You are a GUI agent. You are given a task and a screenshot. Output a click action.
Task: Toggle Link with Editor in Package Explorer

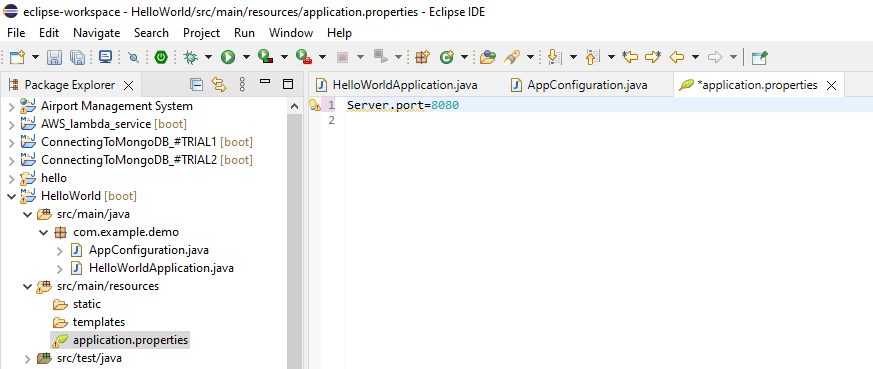tap(219, 85)
